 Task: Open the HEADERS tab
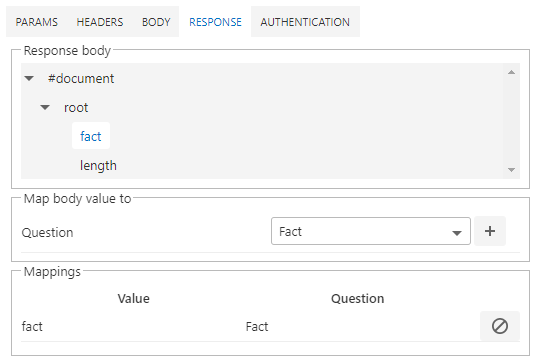point(100,22)
